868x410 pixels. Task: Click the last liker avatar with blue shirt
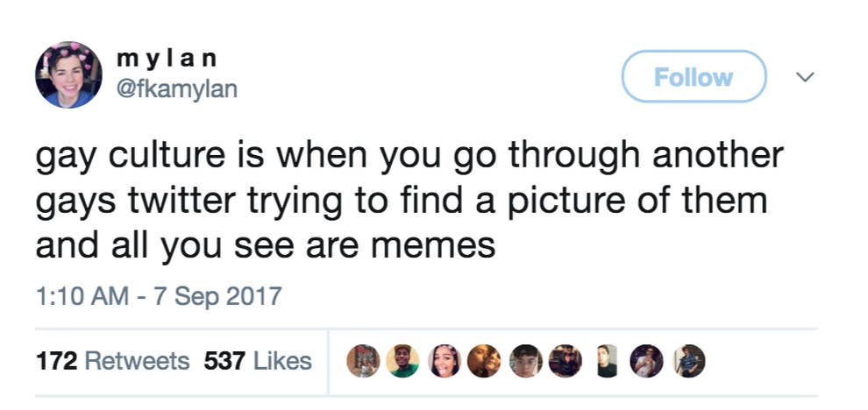click(687, 360)
